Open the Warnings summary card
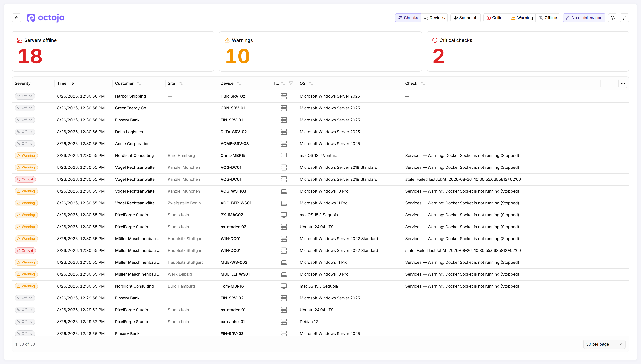 click(x=320, y=51)
